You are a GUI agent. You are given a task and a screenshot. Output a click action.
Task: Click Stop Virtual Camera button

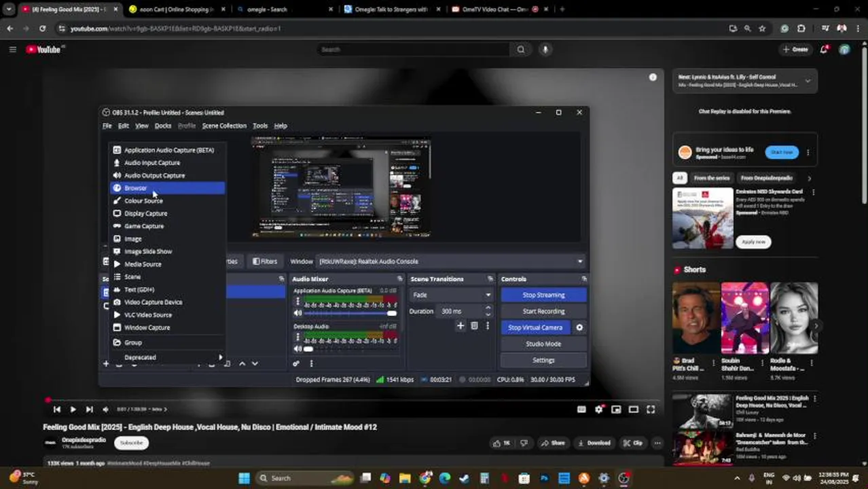point(535,327)
